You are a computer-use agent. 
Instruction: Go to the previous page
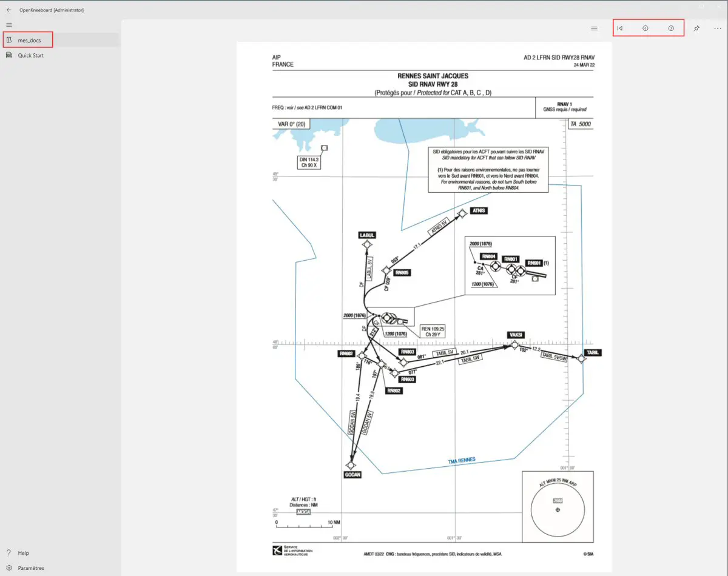(x=645, y=28)
